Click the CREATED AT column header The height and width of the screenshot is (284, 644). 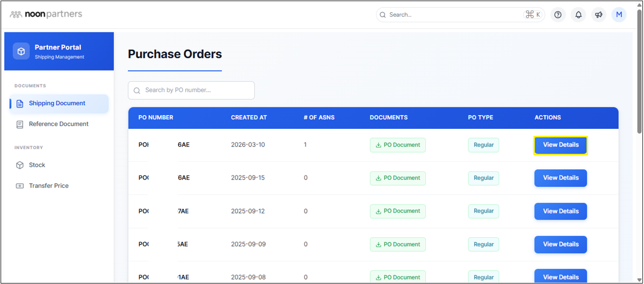point(249,118)
